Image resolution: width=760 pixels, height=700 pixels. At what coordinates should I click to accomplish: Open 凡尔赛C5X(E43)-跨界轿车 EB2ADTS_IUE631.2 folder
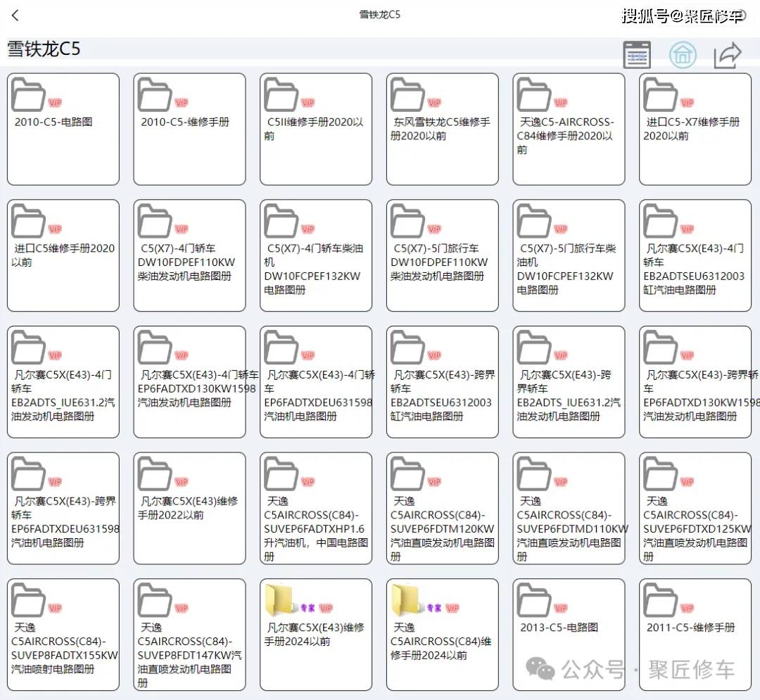click(569, 382)
